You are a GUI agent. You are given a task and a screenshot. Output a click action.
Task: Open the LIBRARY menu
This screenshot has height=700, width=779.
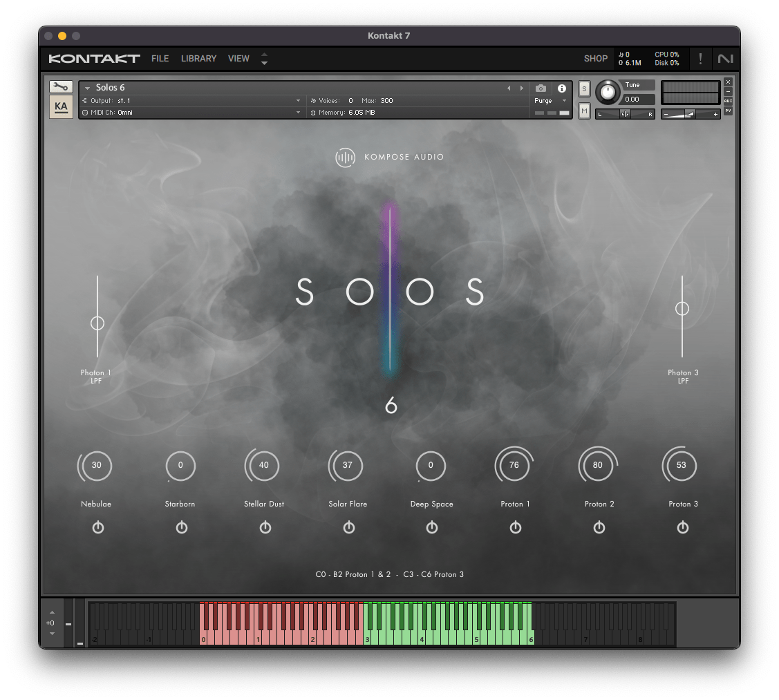pyautogui.click(x=198, y=59)
